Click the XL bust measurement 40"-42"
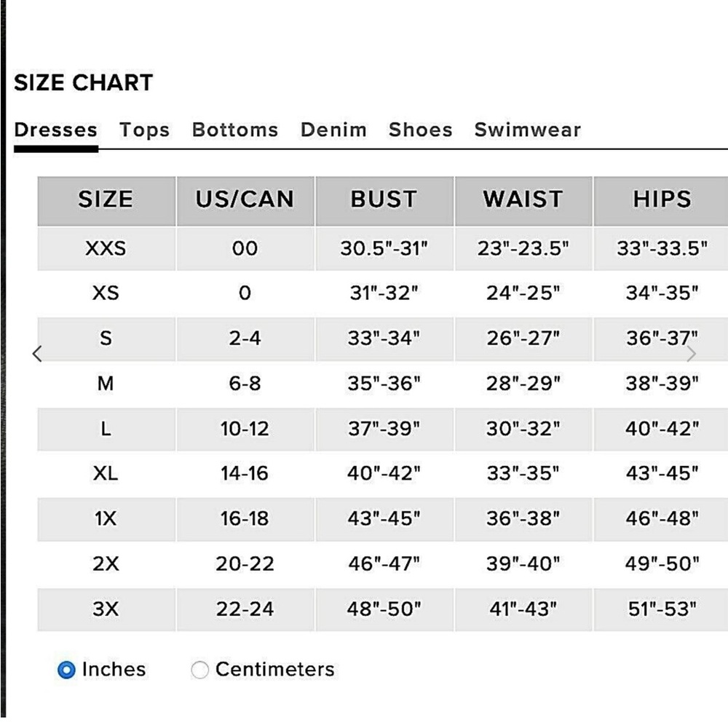This screenshot has width=728, height=728. [384, 473]
